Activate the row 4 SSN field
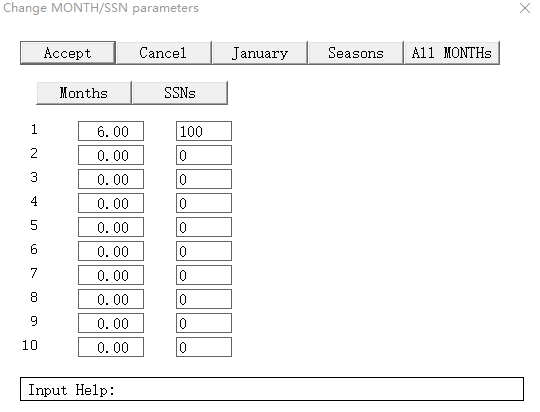The height and width of the screenshot is (412, 540). tap(204, 203)
